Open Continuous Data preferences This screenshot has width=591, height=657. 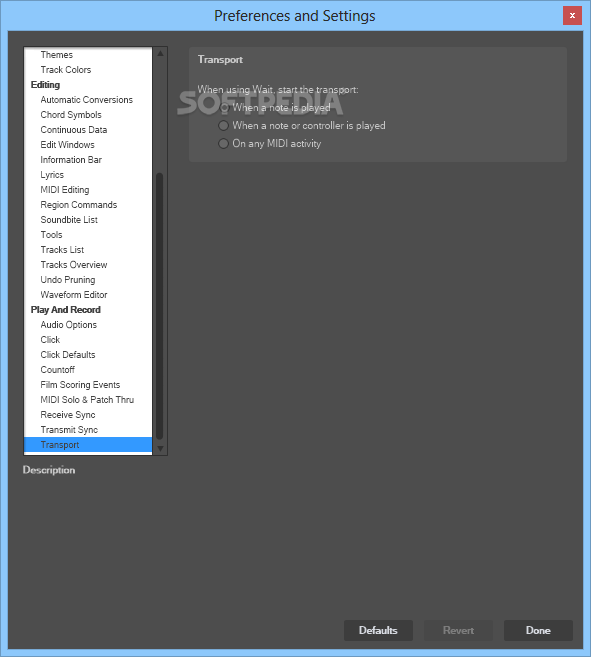(x=88, y=130)
